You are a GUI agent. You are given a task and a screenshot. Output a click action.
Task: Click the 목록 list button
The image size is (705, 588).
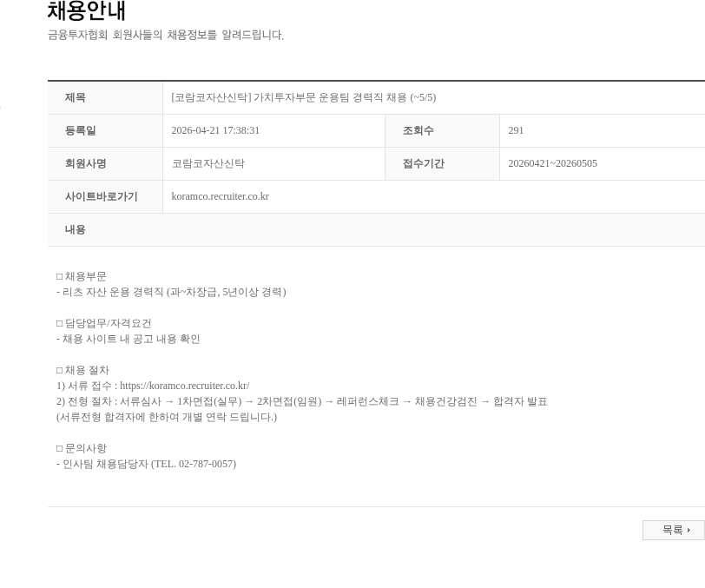coord(674,530)
